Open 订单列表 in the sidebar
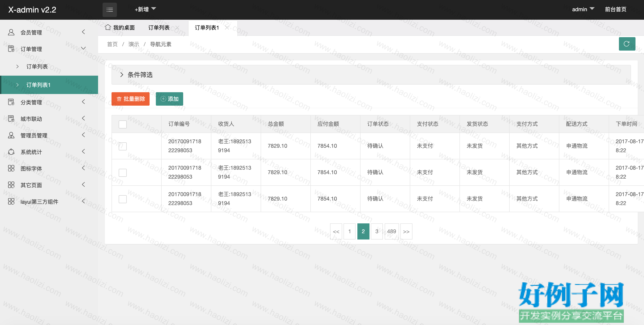This screenshot has height=325, width=644. (x=49, y=66)
